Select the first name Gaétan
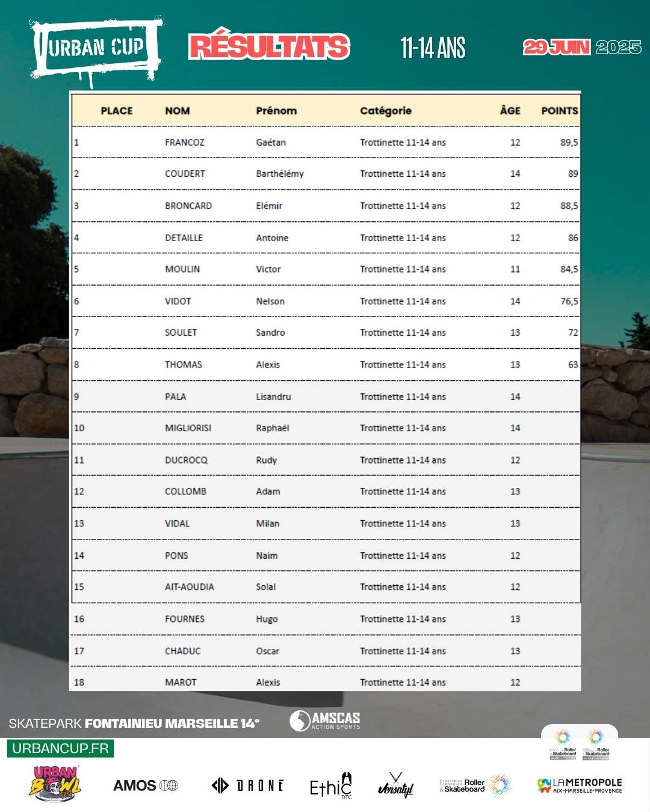This screenshot has height=812, width=650. [x=271, y=143]
